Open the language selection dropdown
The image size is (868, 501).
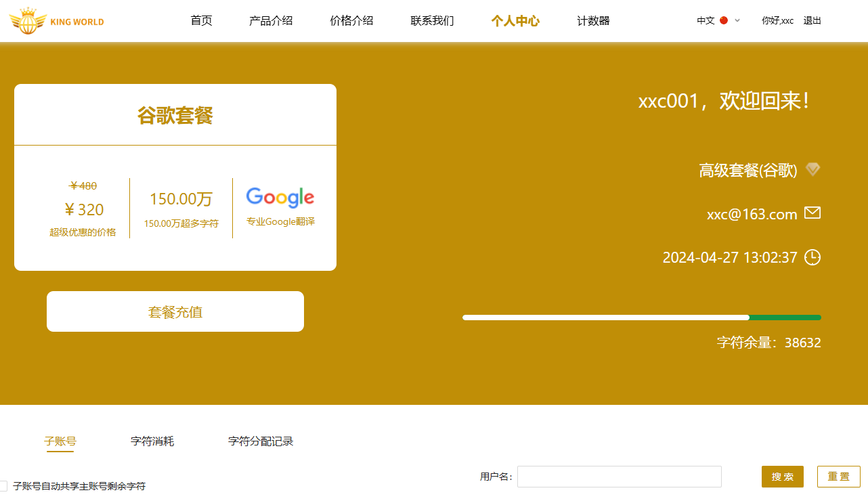coord(737,20)
